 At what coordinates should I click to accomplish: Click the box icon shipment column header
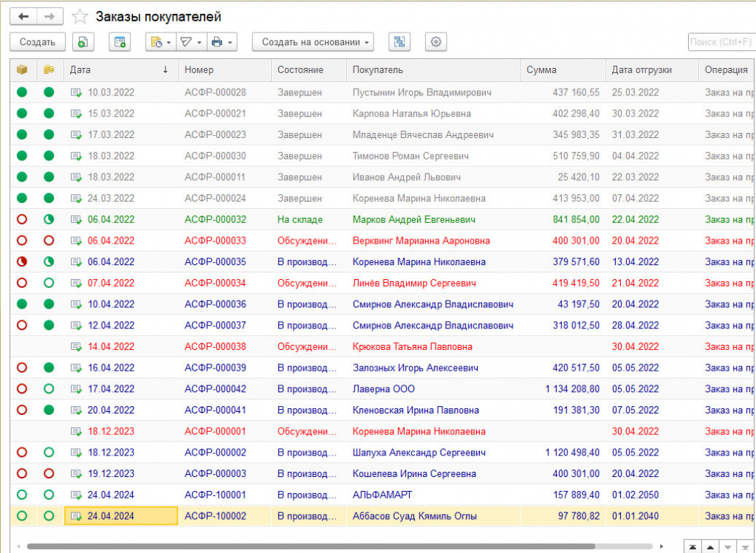pos(22,70)
